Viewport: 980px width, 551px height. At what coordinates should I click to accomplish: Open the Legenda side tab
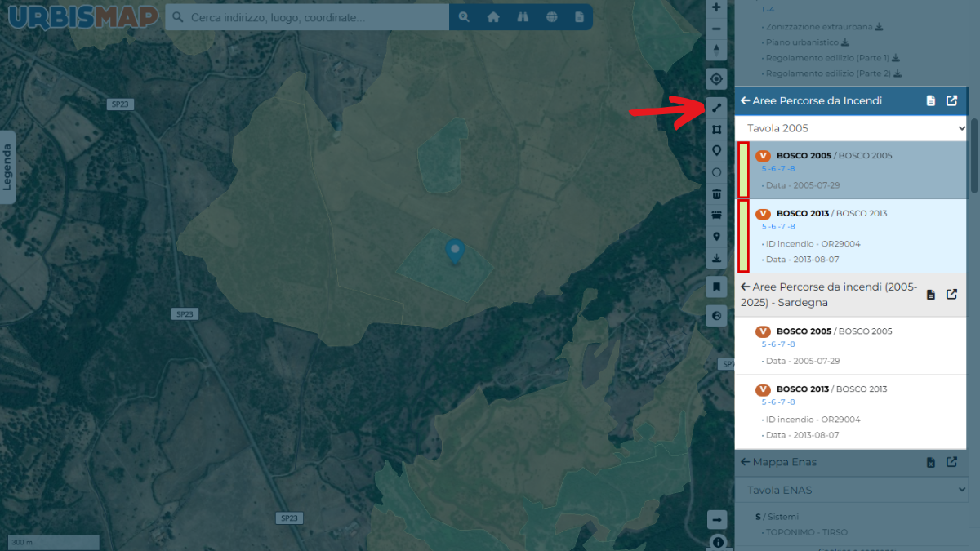(x=7, y=167)
